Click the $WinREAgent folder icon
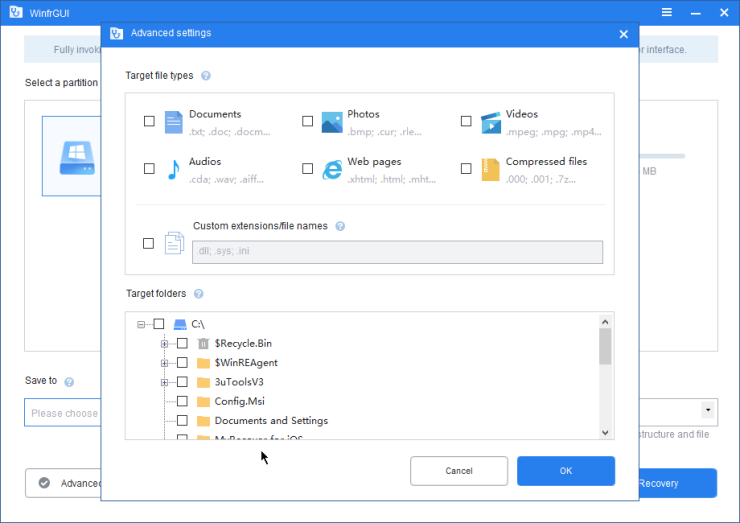 (x=203, y=363)
